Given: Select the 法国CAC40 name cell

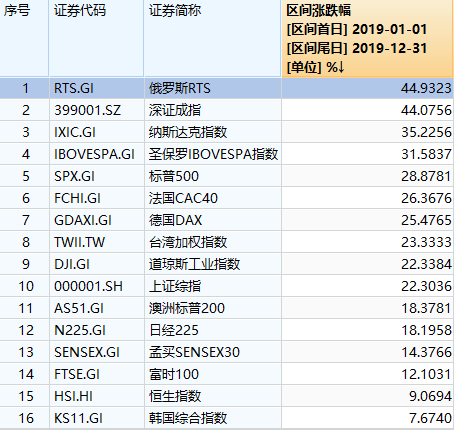Looking at the screenshot, I should pyautogui.click(x=213, y=198).
